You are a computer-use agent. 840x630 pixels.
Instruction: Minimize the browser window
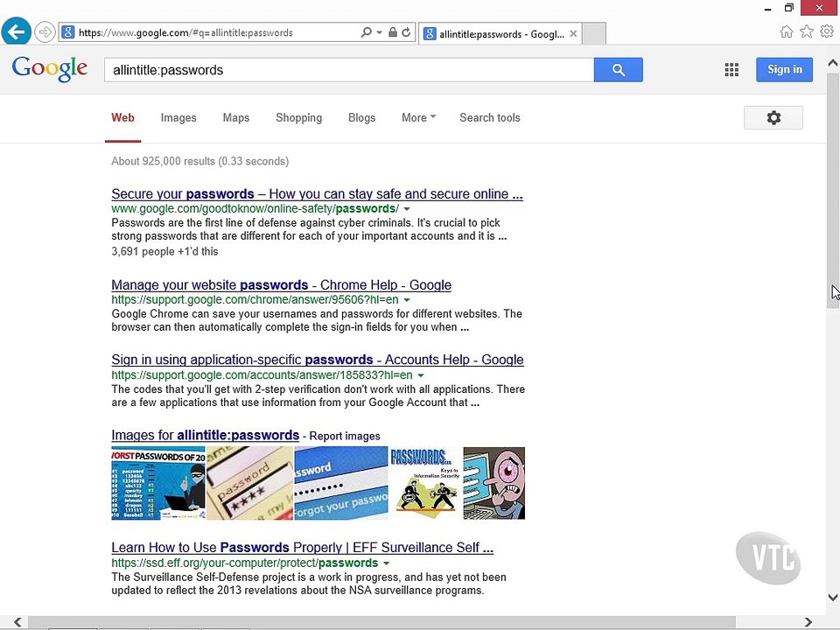(x=767, y=9)
